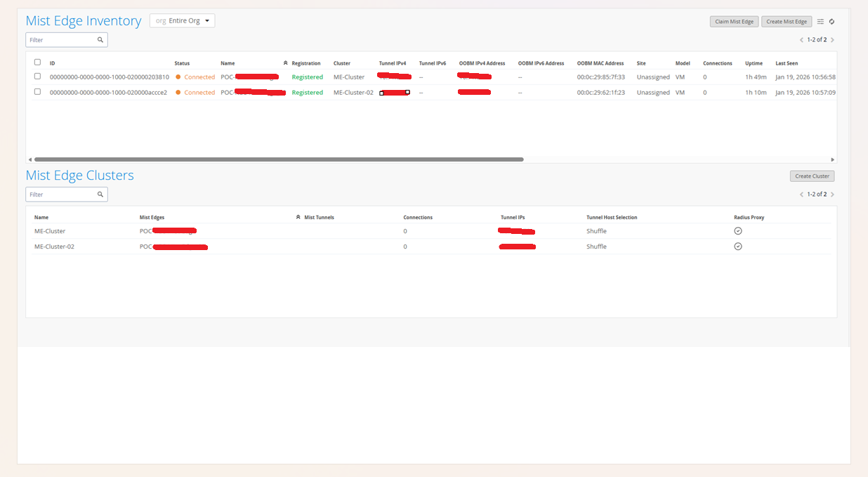The image size is (868, 477).
Task: Click the Mist Edge Inventory filter field
Action: (67, 40)
